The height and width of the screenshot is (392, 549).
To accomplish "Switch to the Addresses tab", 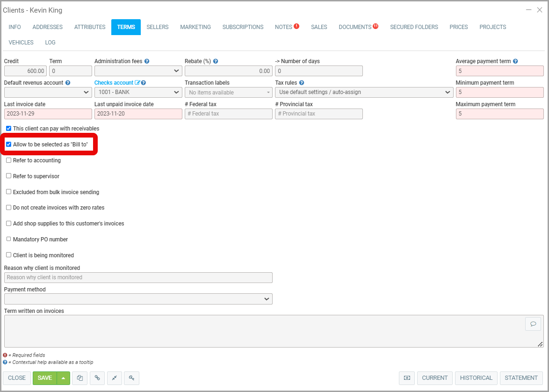I will pos(47,27).
